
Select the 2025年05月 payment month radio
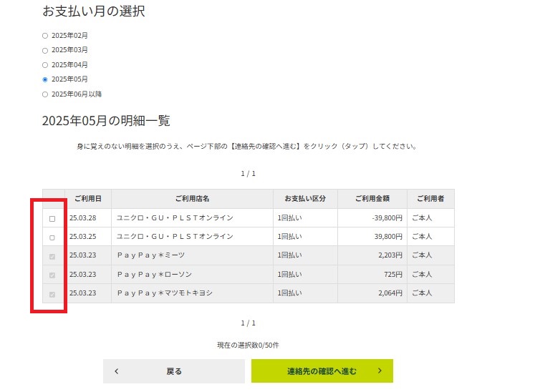pos(45,79)
